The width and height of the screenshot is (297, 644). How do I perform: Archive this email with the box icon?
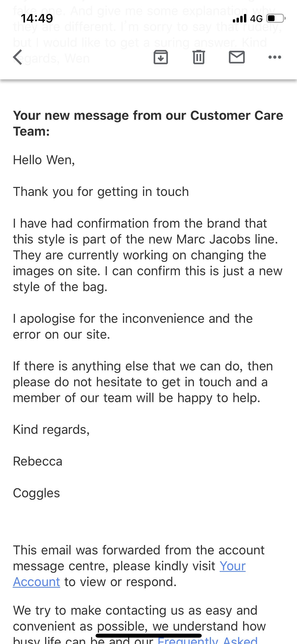coord(161,57)
